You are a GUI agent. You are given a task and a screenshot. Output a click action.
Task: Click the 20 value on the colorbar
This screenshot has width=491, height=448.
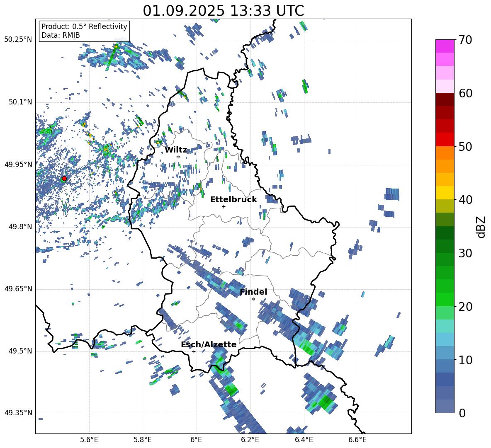point(465,307)
